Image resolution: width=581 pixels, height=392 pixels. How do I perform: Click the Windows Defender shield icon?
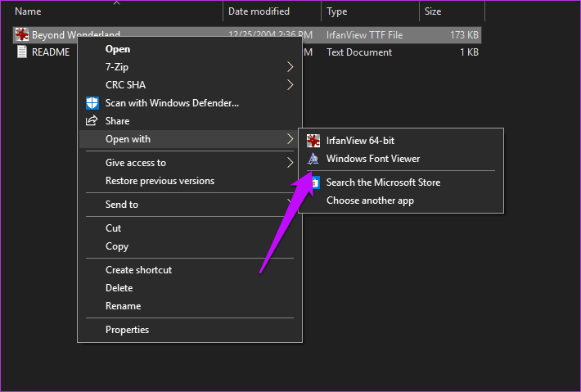(92, 103)
